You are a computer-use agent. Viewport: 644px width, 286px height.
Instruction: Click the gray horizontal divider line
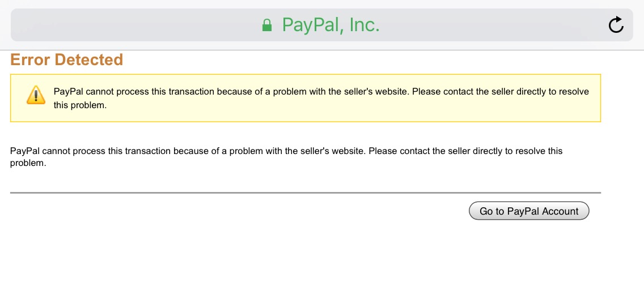(305, 193)
